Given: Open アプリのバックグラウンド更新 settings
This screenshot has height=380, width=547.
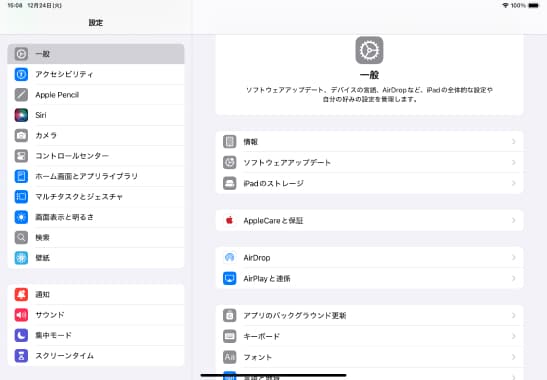Looking at the screenshot, I should tap(369, 315).
